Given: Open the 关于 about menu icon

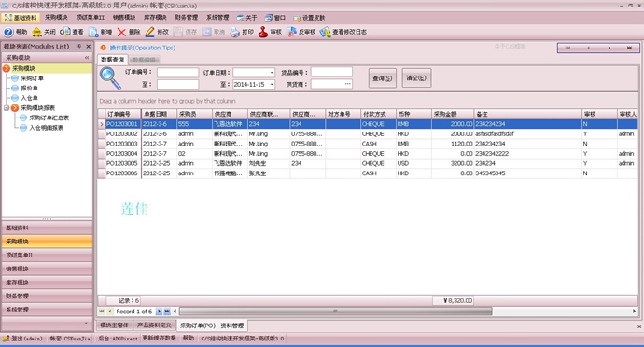Looking at the screenshot, I should 240,18.
